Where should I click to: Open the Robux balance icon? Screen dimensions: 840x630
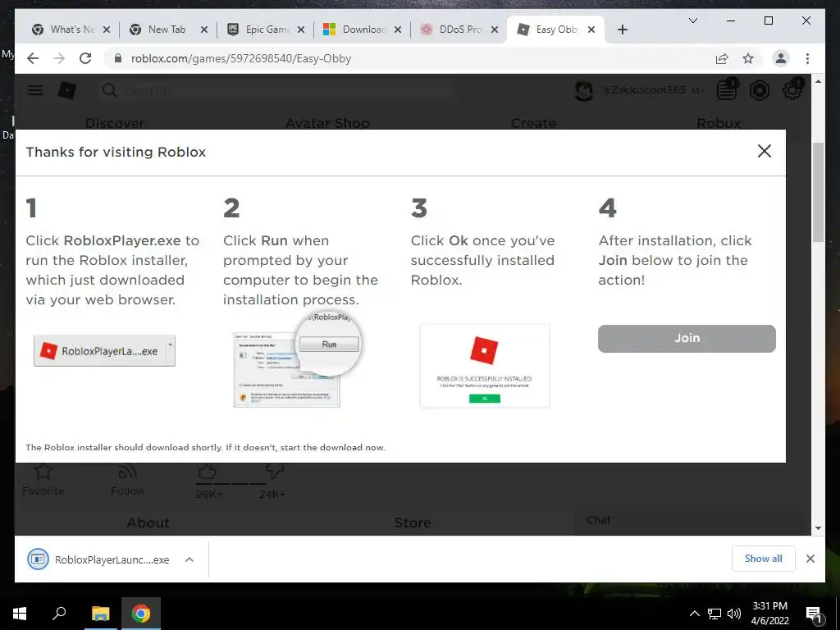759,90
